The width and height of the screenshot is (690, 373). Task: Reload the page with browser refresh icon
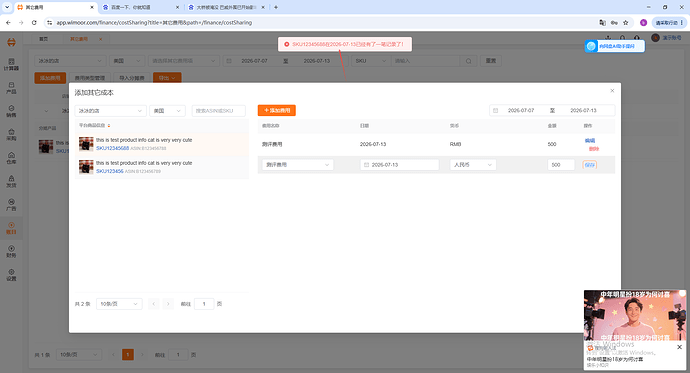[34, 22]
